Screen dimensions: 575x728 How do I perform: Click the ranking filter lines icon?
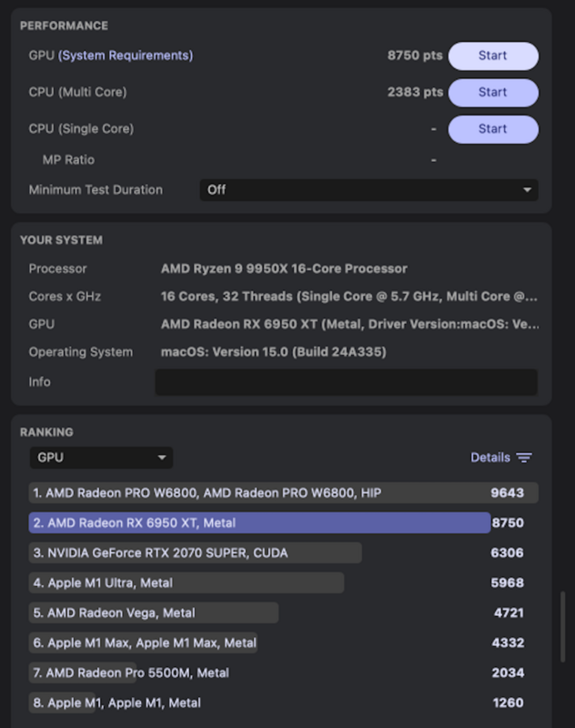524,458
